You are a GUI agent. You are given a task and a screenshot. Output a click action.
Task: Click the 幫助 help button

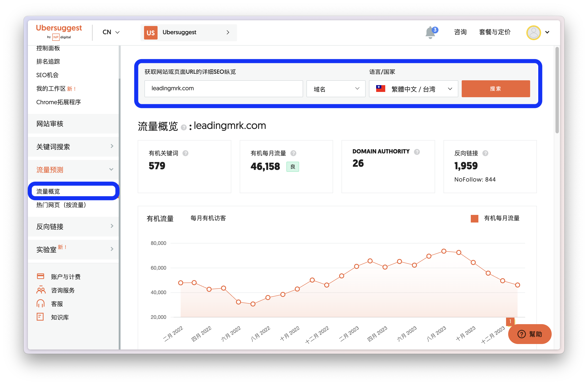(x=530, y=334)
